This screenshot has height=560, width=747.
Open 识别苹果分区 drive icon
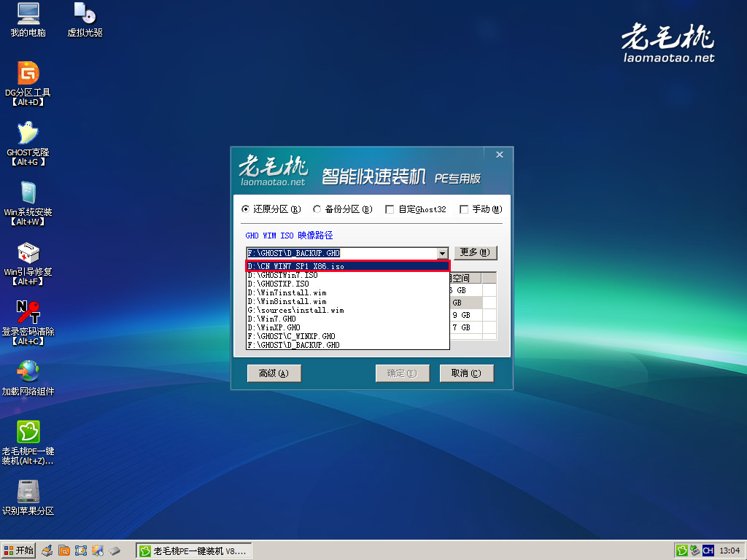[x=28, y=497]
